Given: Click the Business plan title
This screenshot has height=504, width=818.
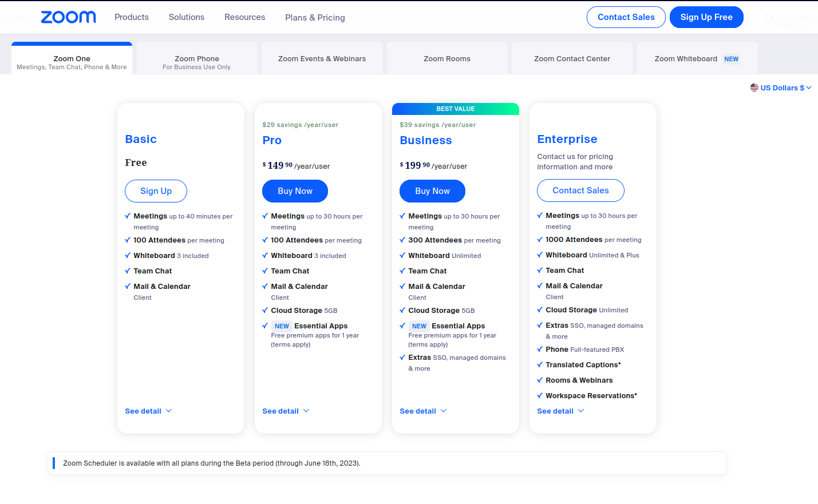Looking at the screenshot, I should [426, 140].
